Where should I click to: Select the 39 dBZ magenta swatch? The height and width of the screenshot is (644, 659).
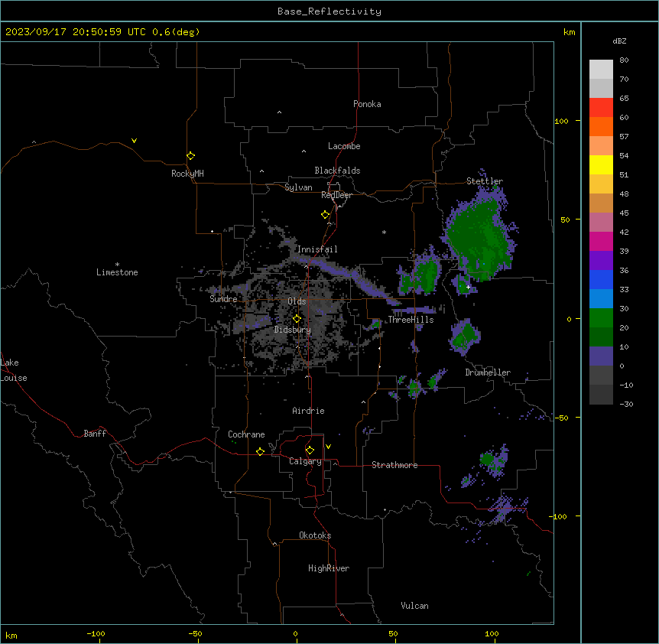point(601,241)
